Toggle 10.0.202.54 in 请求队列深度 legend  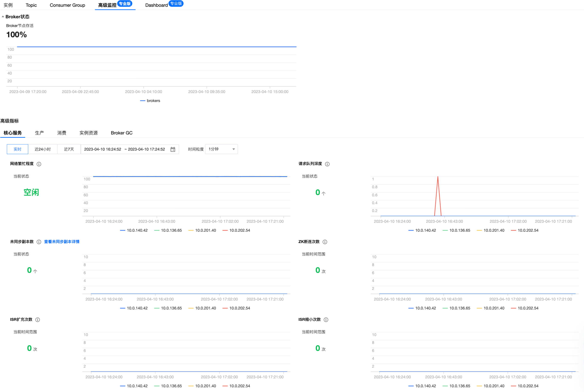point(524,230)
